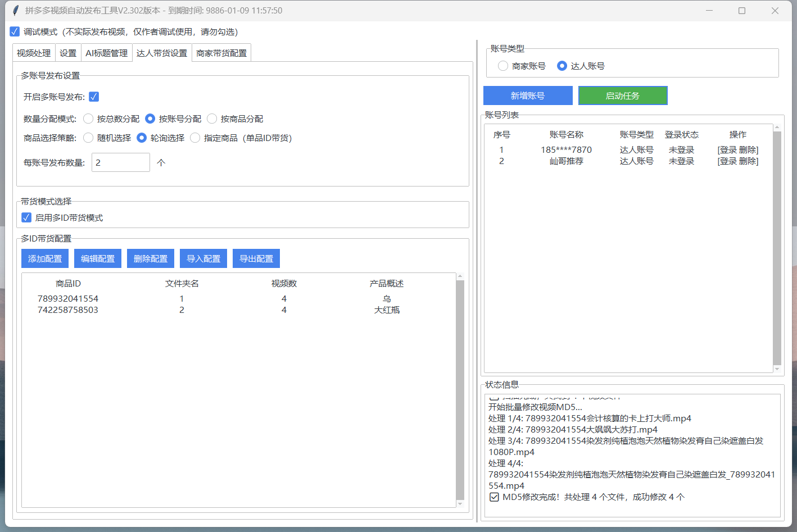Click the checkmark icon in status log
Screen dimensions: 797x532
coord(494,497)
